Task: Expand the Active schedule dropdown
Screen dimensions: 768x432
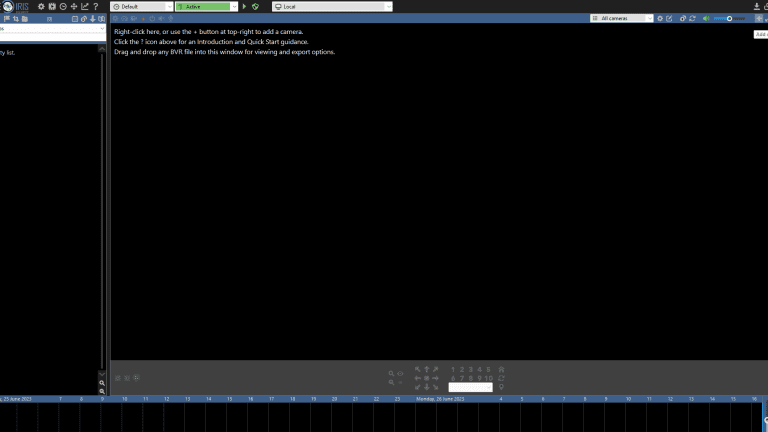Action: pyautogui.click(x=207, y=7)
